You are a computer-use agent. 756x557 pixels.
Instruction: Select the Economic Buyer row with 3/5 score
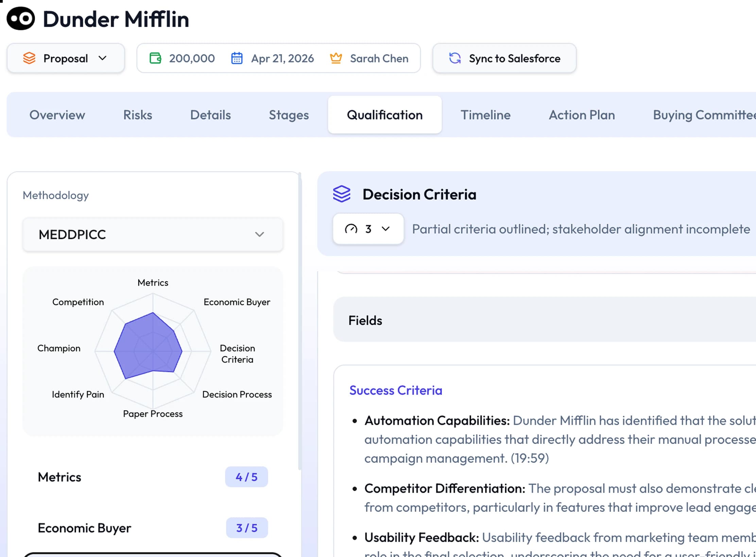click(x=153, y=528)
